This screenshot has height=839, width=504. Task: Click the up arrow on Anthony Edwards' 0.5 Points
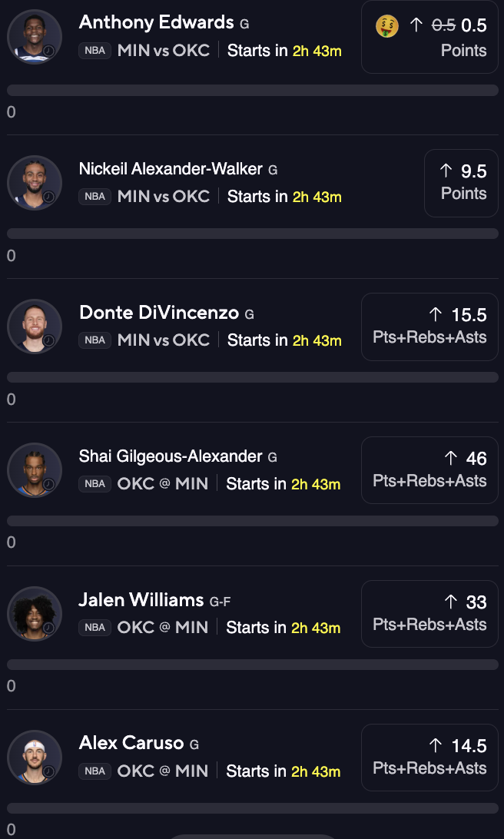click(x=416, y=25)
